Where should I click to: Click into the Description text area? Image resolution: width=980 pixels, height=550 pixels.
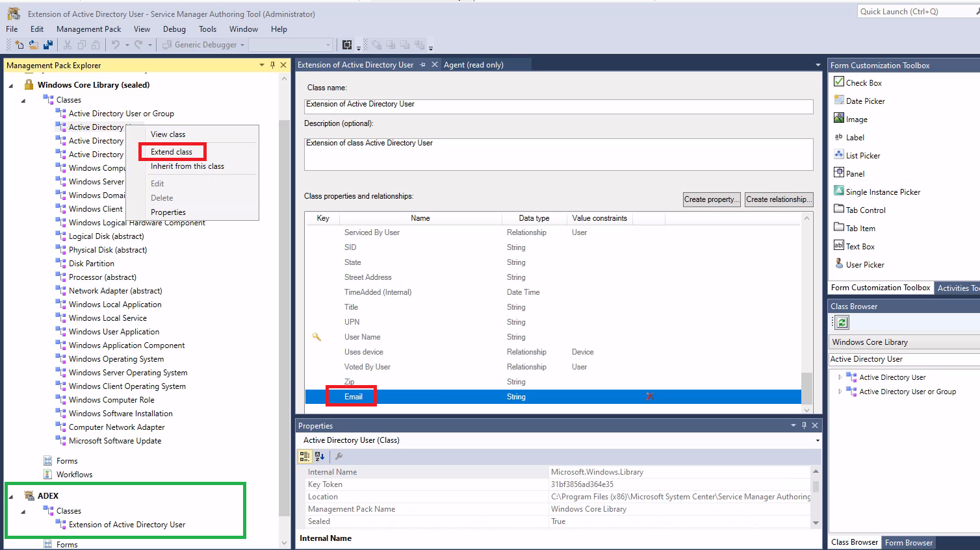pos(559,155)
